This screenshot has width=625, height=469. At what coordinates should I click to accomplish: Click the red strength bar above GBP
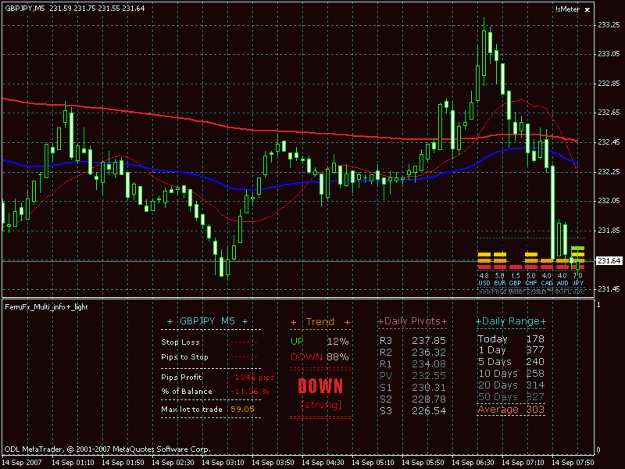(515, 267)
